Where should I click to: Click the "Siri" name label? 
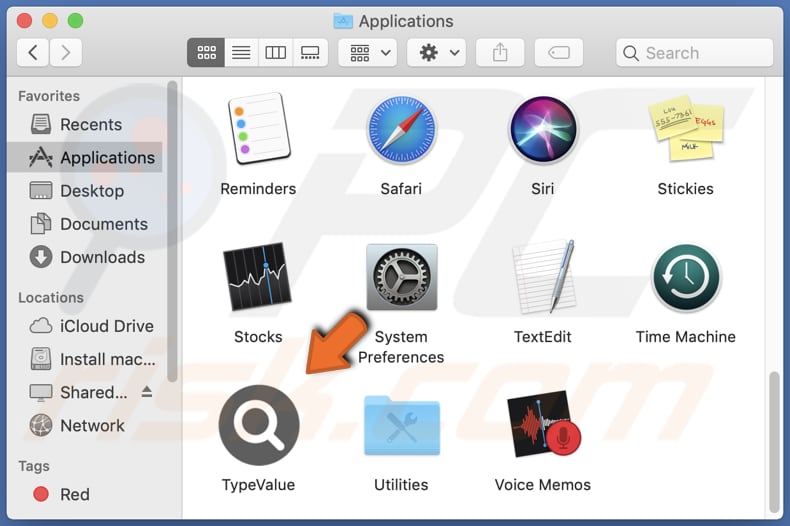[543, 189]
